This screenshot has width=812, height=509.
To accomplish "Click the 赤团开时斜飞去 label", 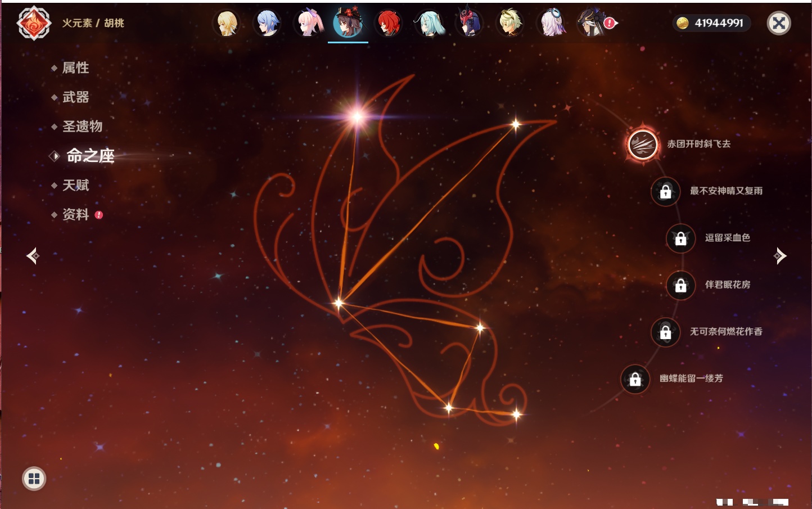I will tap(698, 144).
